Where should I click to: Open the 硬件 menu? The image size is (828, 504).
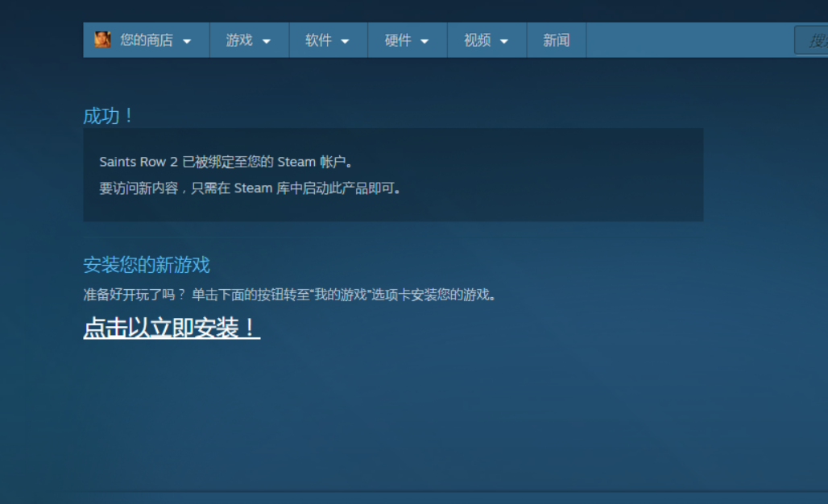(x=408, y=40)
